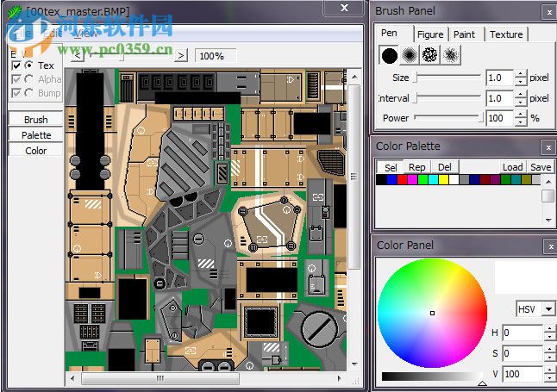Select the solid round pen brush

tap(389, 55)
